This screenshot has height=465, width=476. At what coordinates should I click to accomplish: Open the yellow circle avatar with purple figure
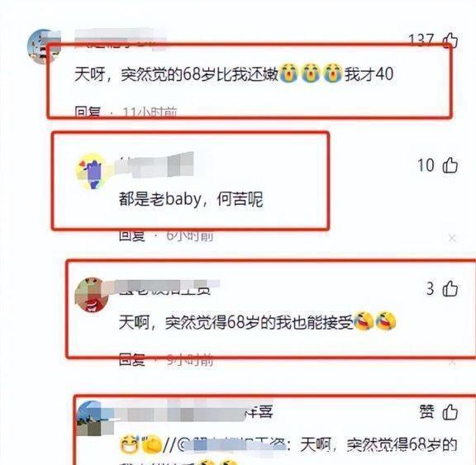click(x=91, y=171)
